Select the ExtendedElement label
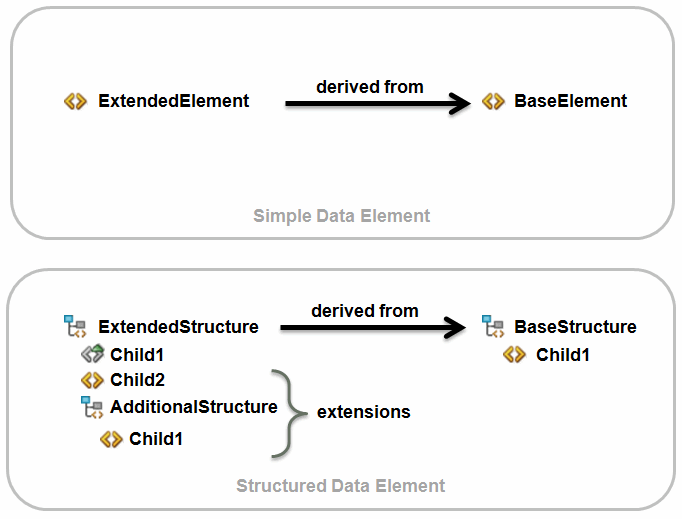Image resolution: width=682 pixels, height=519 pixels. coord(174,101)
